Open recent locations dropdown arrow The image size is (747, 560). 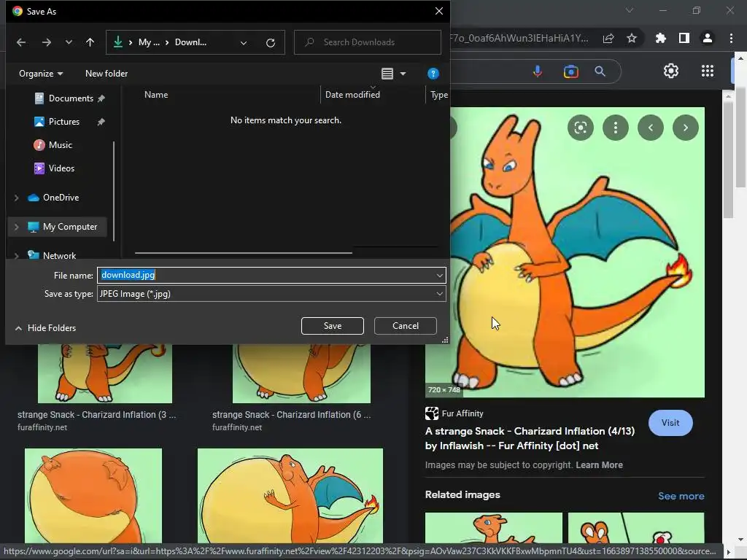tap(69, 42)
